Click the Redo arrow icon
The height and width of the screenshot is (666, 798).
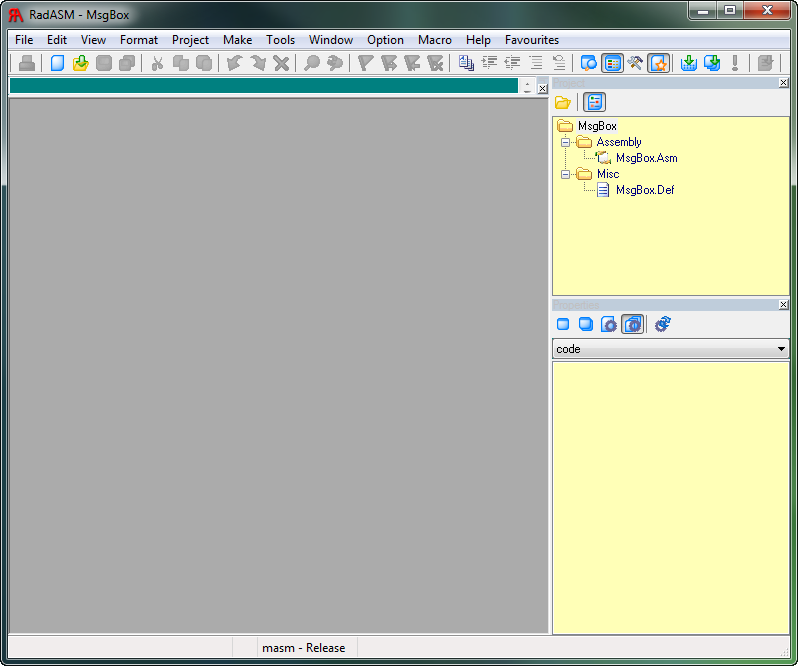258,64
